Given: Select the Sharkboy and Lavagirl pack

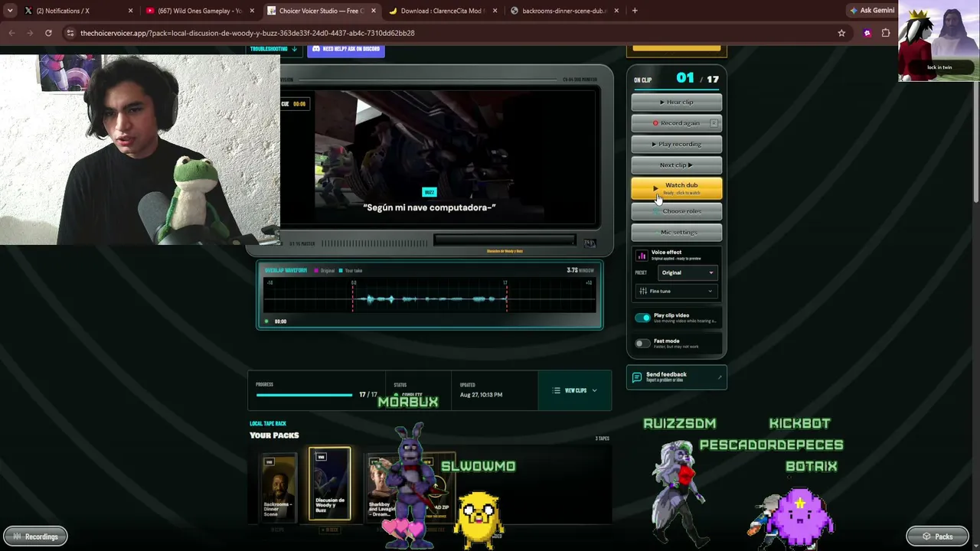Looking at the screenshot, I should tap(381, 487).
